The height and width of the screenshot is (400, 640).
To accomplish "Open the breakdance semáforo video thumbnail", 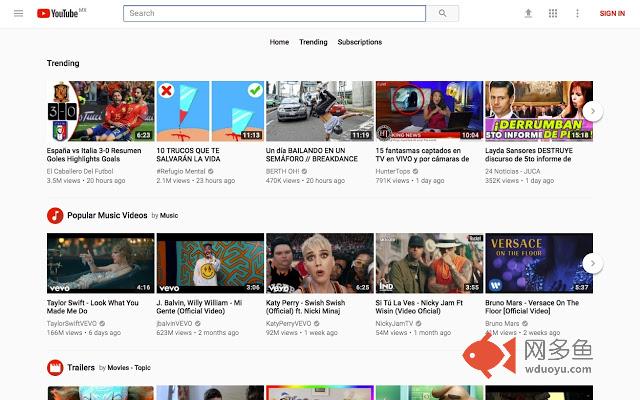I will point(320,111).
